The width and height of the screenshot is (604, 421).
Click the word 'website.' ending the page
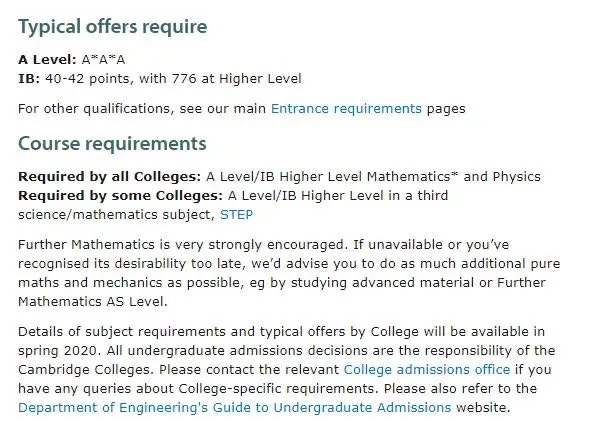point(483,408)
